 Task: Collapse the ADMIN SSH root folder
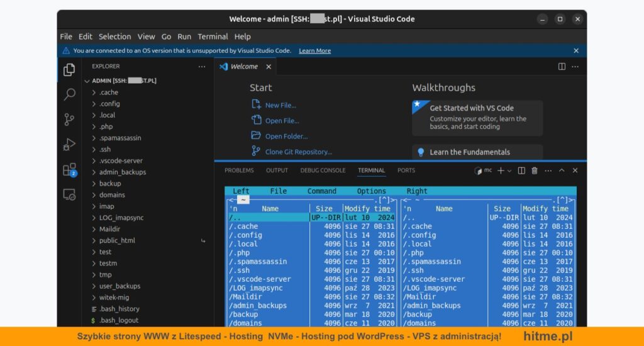coord(87,81)
